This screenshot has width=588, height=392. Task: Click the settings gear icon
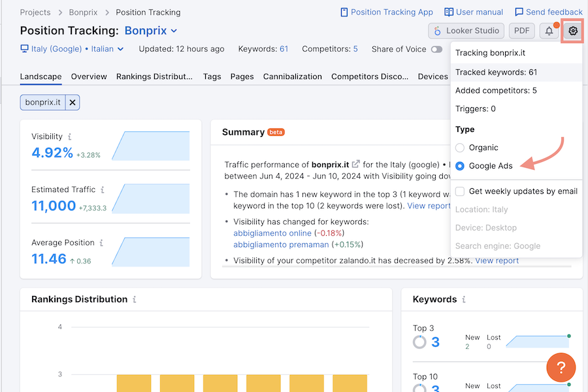pyautogui.click(x=573, y=31)
